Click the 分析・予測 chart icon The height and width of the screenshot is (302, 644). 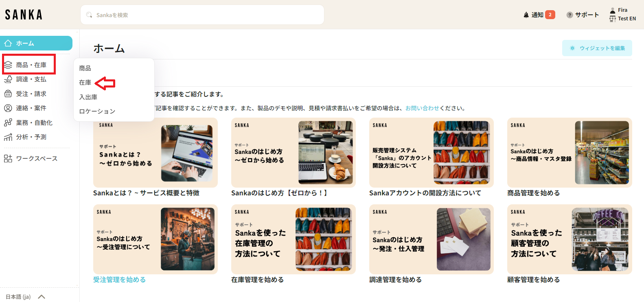tap(8, 137)
